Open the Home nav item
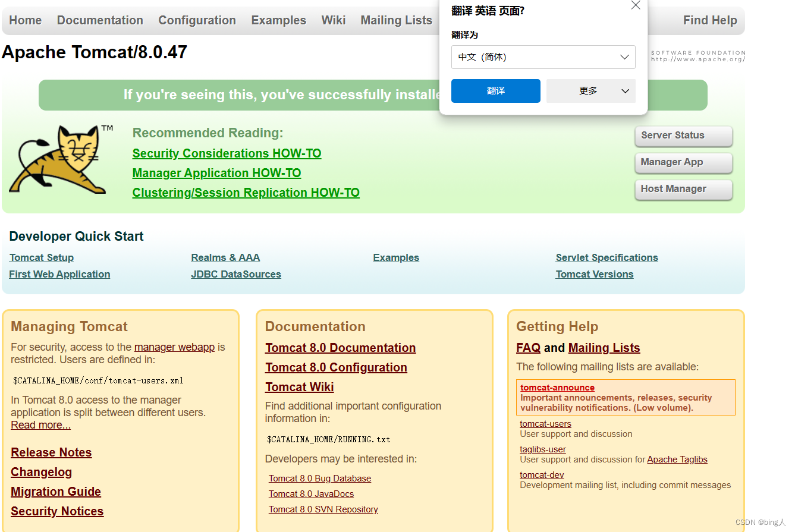This screenshot has width=795, height=532. [26, 20]
